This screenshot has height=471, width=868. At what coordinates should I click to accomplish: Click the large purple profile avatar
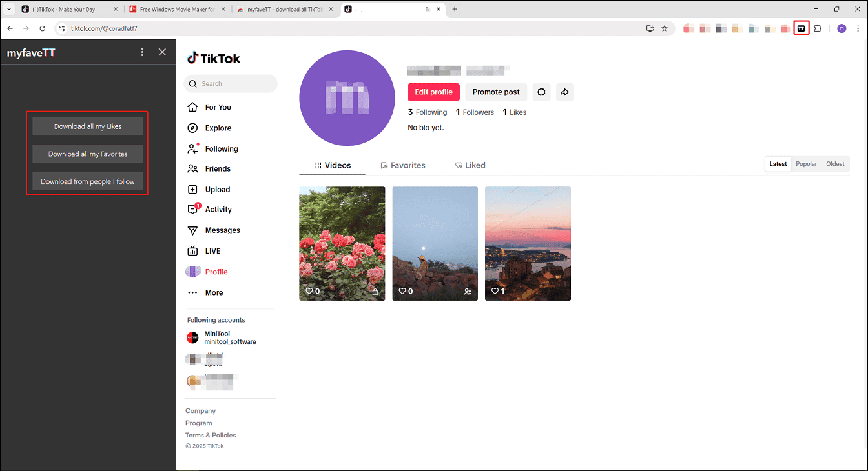(347, 98)
